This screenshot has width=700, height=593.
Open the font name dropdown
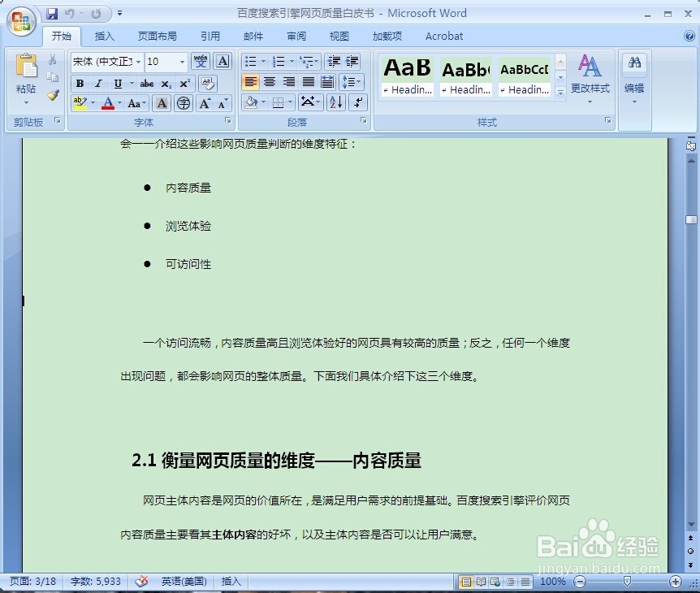[x=138, y=62]
